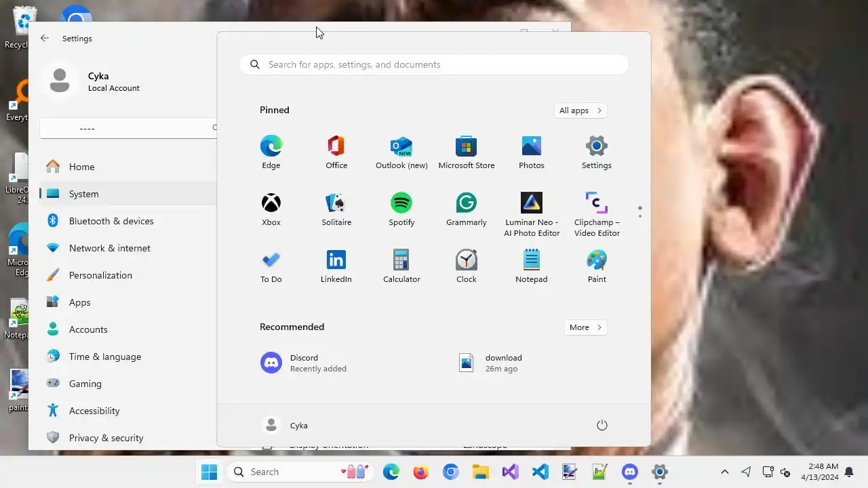
Task: Click the location tray icon
Action: coord(746,472)
